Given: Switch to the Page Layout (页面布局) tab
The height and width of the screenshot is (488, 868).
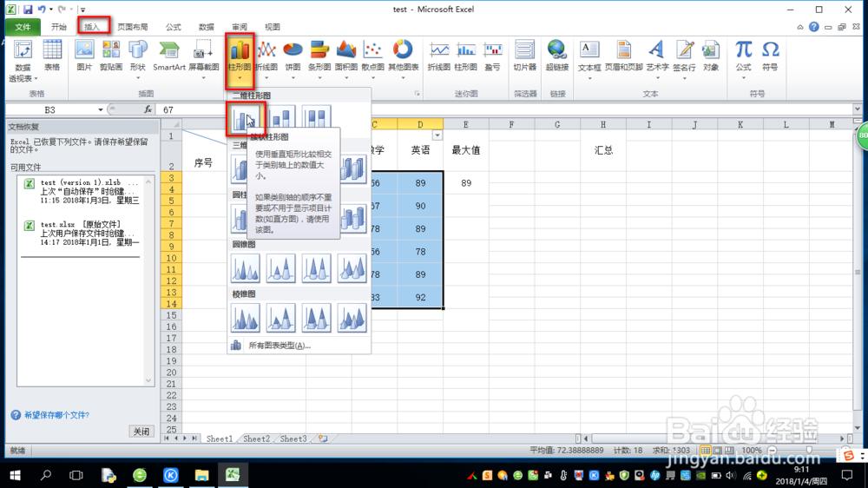Looking at the screenshot, I should pyautogui.click(x=132, y=27).
